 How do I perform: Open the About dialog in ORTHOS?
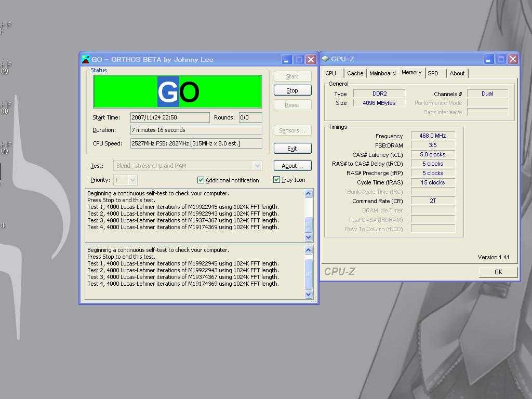click(292, 166)
